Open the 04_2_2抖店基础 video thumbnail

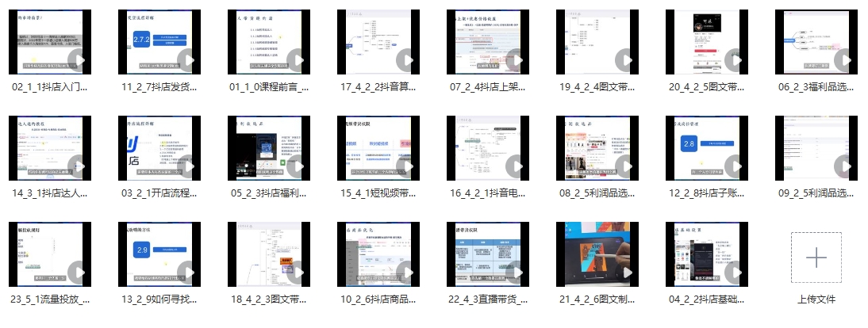coord(690,254)
